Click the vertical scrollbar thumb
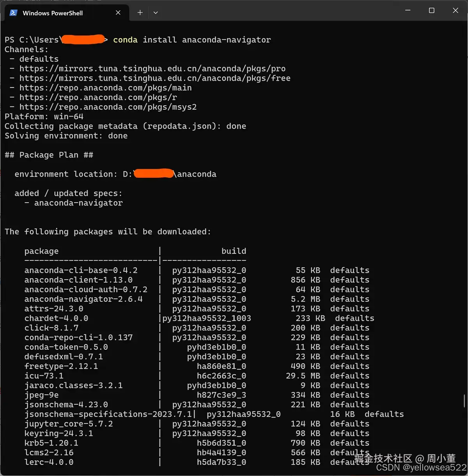 (x=464, y=401)
